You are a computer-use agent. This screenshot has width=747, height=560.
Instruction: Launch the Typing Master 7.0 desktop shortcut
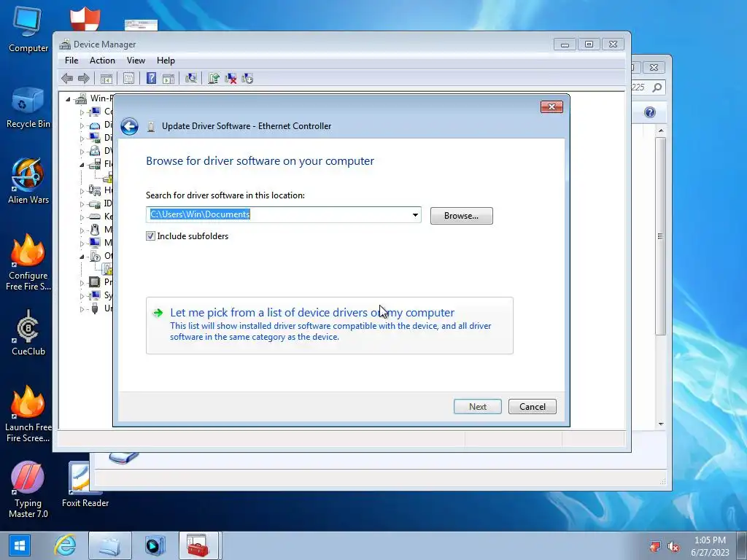click(x=28, y=489)
